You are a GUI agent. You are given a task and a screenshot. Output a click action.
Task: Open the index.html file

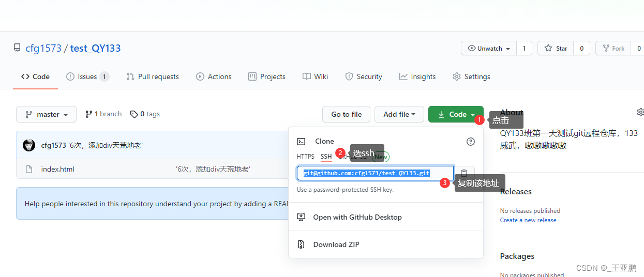point(58,169)
